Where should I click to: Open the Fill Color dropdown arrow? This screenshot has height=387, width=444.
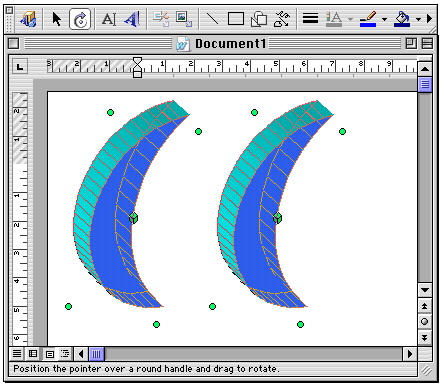419,19
